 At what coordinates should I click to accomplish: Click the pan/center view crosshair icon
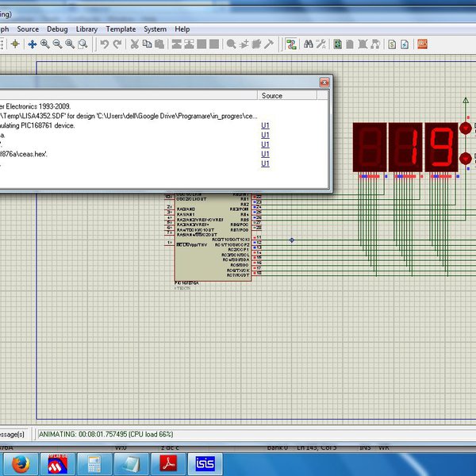pyautogui.click(x=33, y=44)
